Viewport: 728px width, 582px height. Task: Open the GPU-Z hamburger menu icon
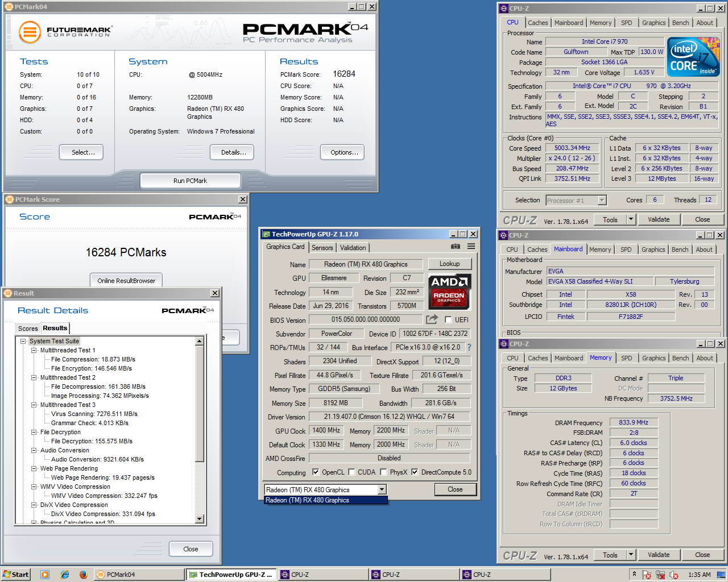coord(471,247)
